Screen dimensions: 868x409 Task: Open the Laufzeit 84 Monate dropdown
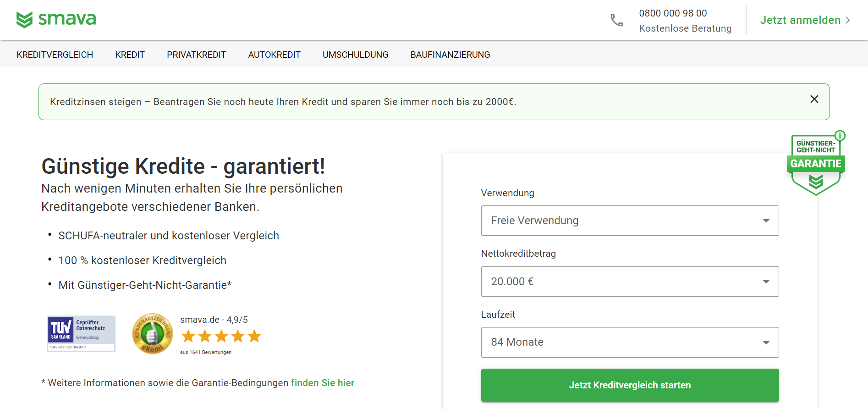pos(630,342)
